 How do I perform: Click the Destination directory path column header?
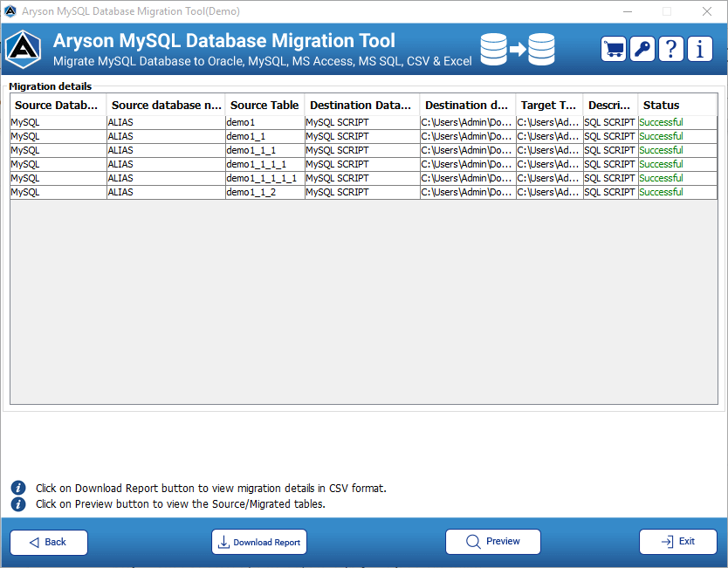468,105
